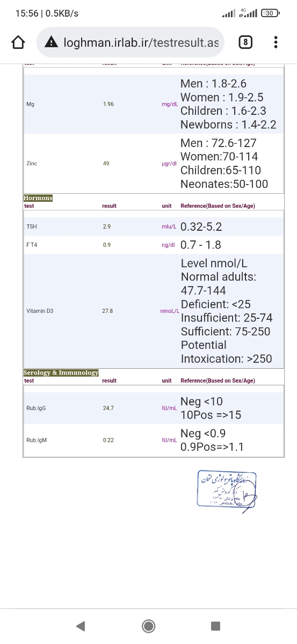
Task: Tap the Vitamin D3 test row label
Action: [40, 311]
